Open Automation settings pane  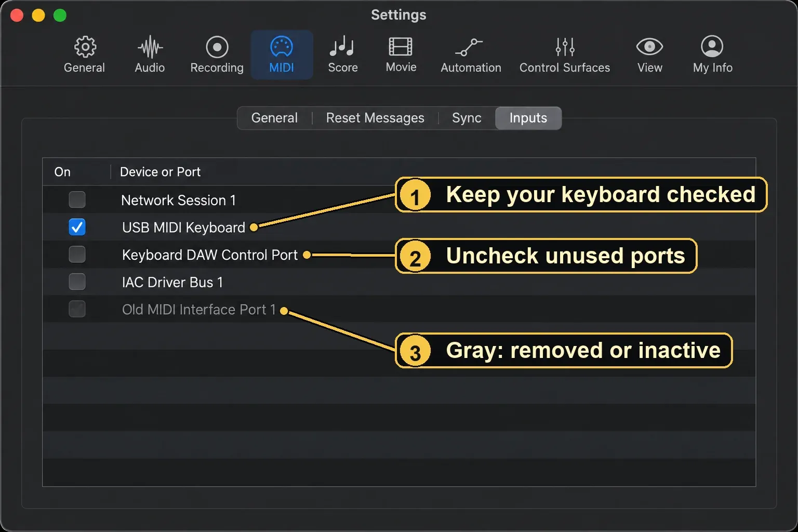point(471,55)
